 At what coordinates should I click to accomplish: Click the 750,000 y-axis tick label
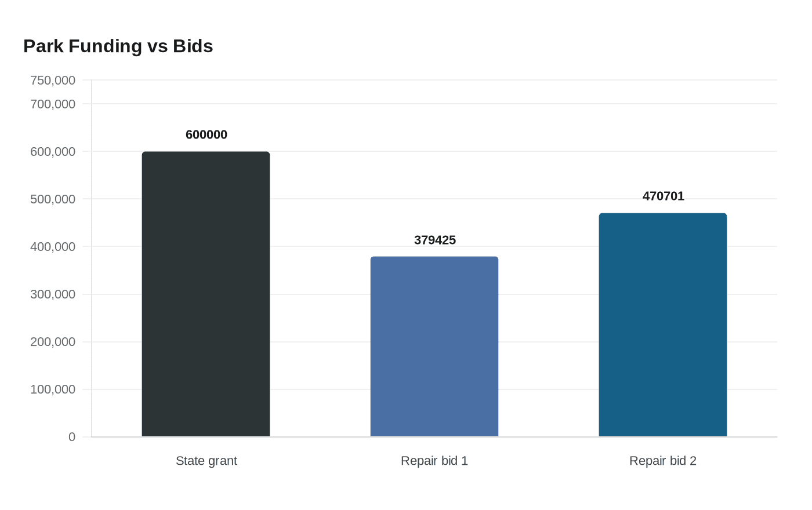point(53,81)
